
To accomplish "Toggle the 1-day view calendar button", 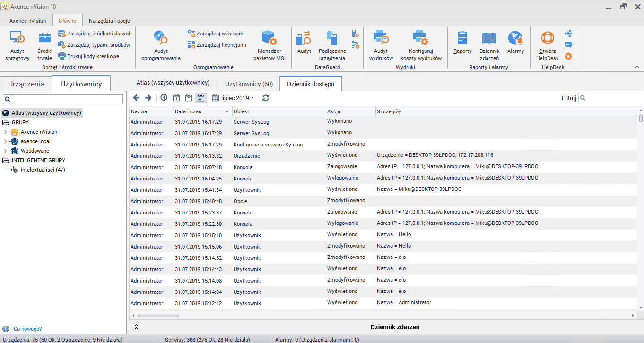I will (176, 98).
